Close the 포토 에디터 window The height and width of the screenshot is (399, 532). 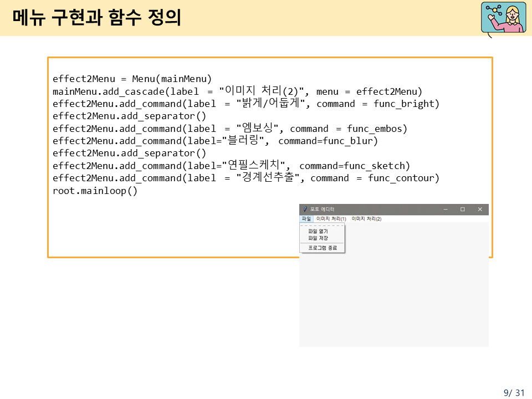(x=480, y=209)
